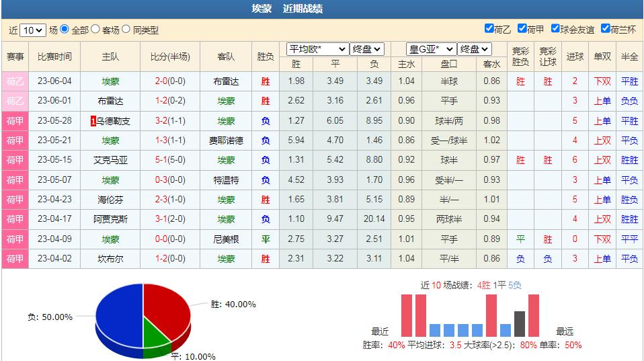Click the 20.14 loss odds cell
This screenshot has height=361, width=644.
374,219
